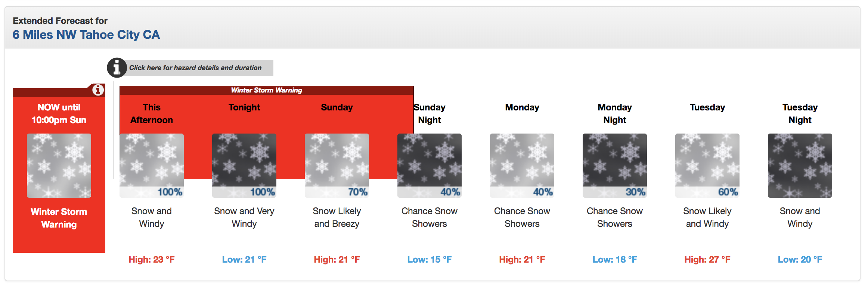The width and height of the screenshot is (868, 285).
Task: Select the Snow and Very Windy description
Action: coord(244,217)
